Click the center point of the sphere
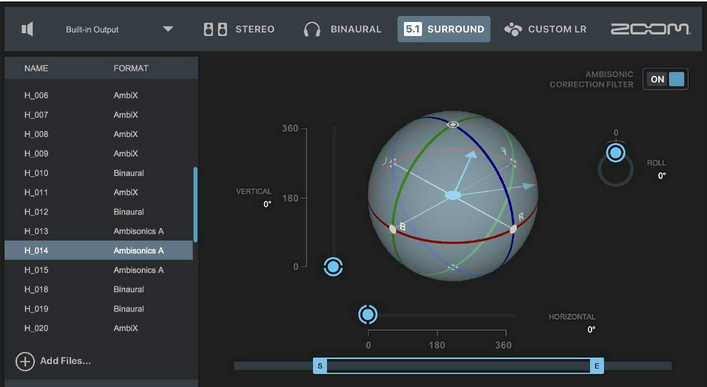 point(453,195)
